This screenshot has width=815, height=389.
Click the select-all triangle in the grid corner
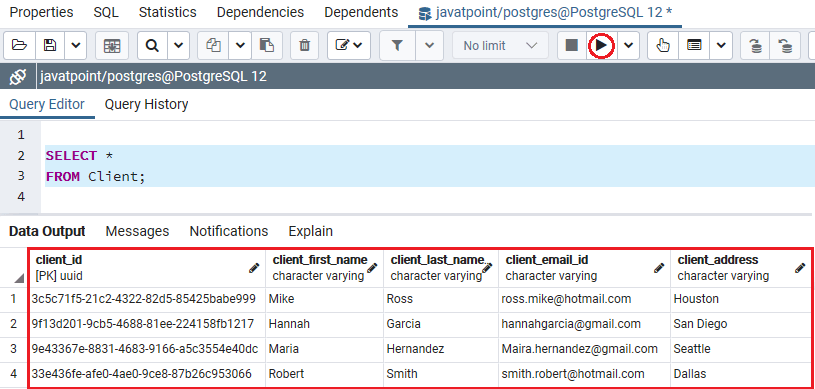[x=19, y=279]
